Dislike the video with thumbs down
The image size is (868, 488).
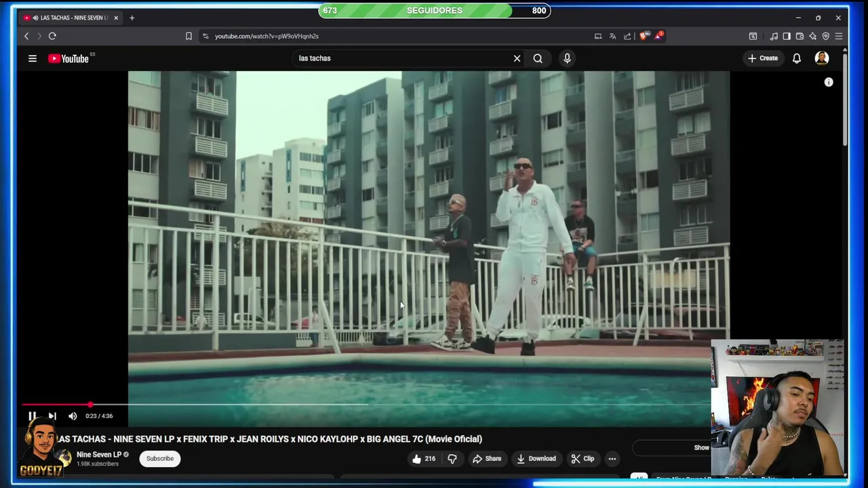coord(452,459)
